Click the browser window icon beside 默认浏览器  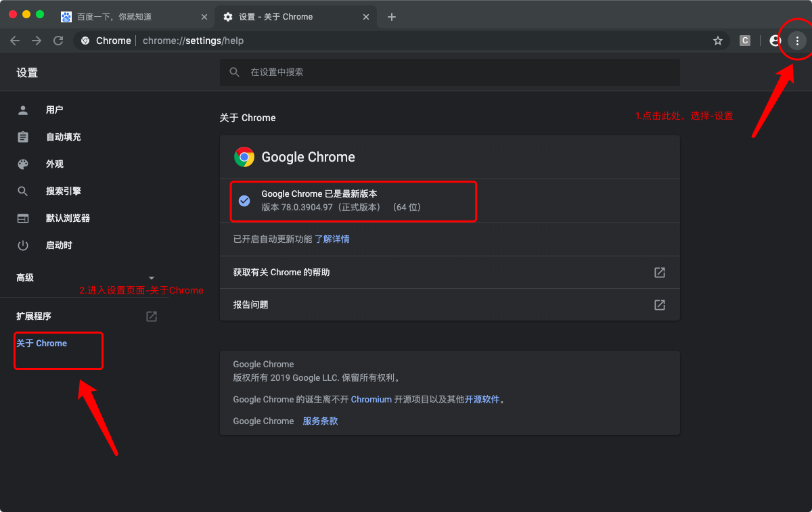coord(23,218)
